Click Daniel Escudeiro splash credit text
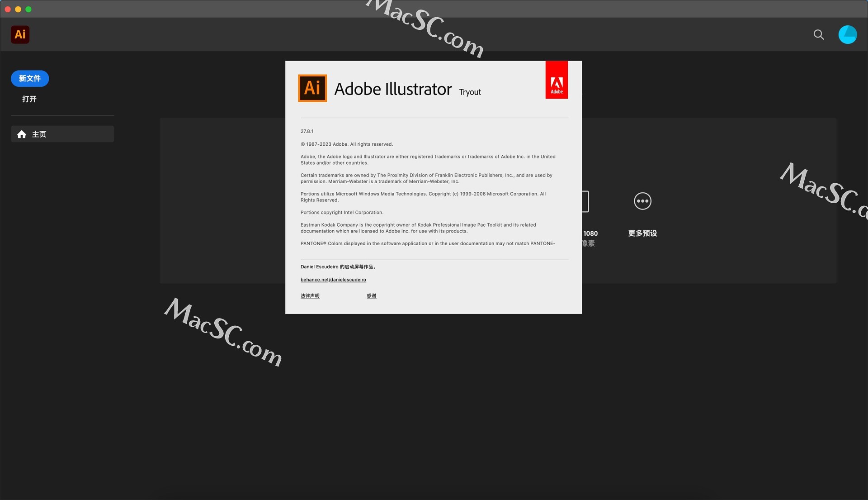This screenshot has width=868, height=500. (338, 267)
